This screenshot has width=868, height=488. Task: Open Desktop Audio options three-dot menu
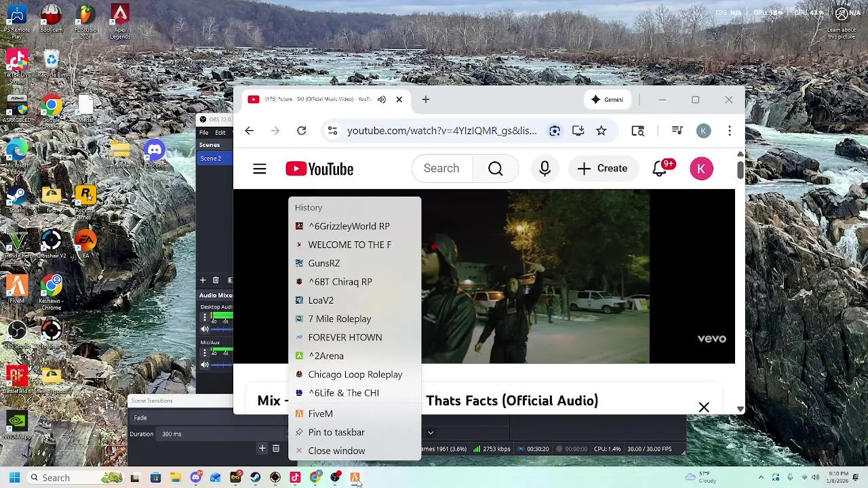click(x=204, y=317)
